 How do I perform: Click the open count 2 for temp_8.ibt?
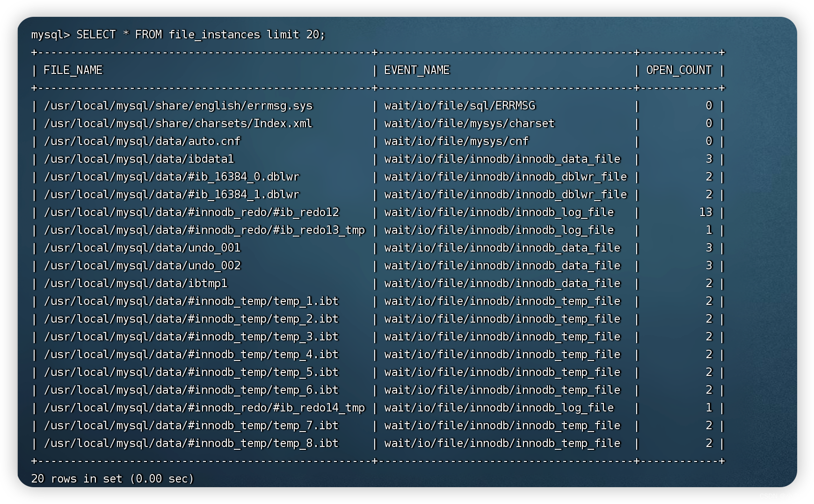pyautogui.click(x=709, y=443)
